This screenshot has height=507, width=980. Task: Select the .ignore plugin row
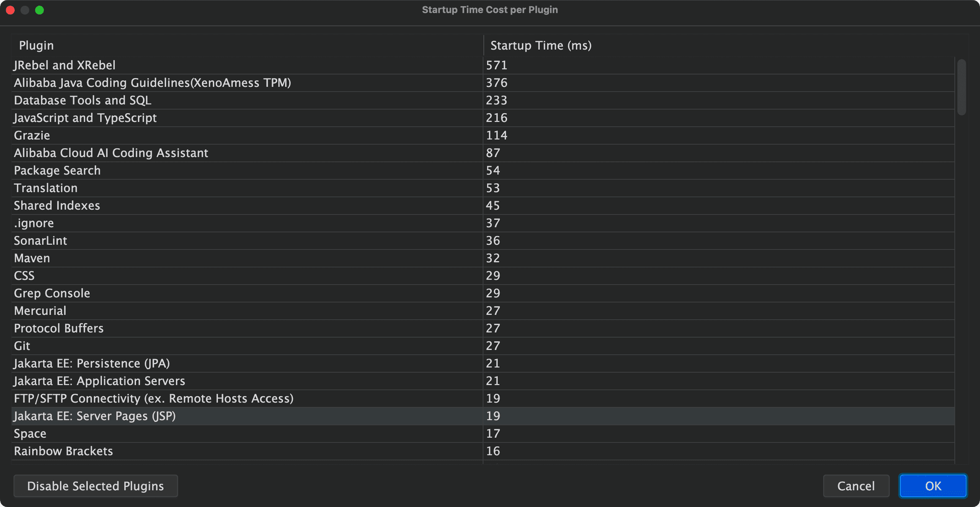coord(483,223)
